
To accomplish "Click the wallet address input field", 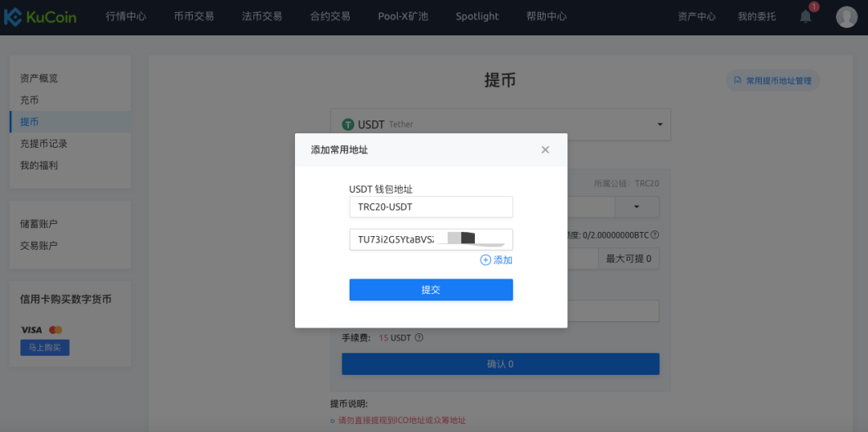I will tap(432, 239).
